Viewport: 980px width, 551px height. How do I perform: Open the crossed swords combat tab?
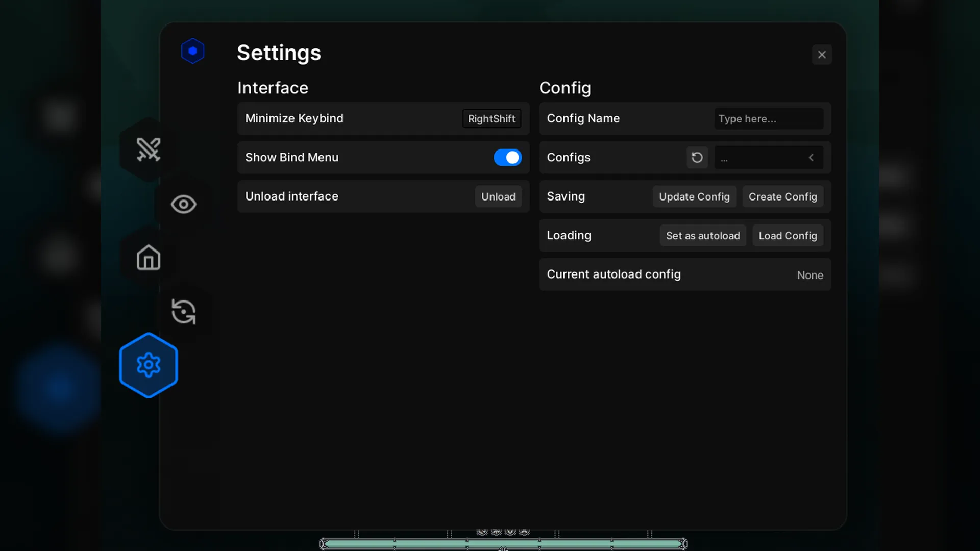tap(149, 149)
